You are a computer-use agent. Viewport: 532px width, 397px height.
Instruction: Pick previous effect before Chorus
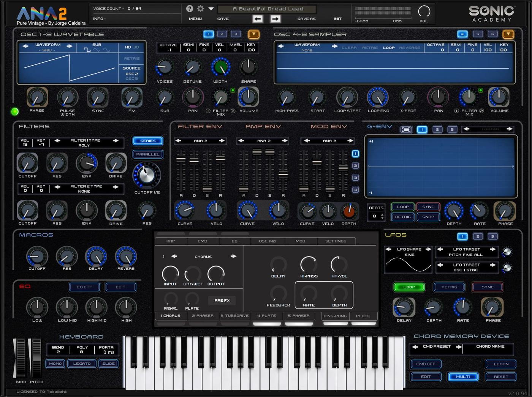pyautogui.click(x=174, y=257)
